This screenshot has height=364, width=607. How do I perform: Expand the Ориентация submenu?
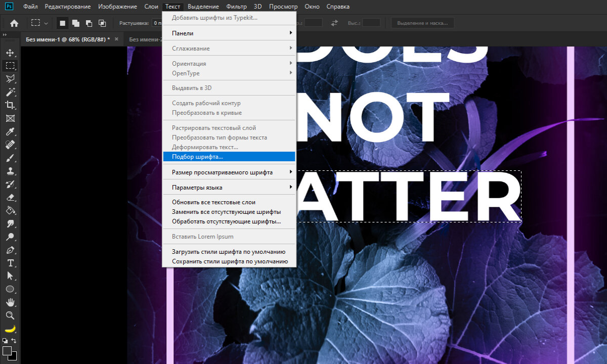click(x=229, y=64)
